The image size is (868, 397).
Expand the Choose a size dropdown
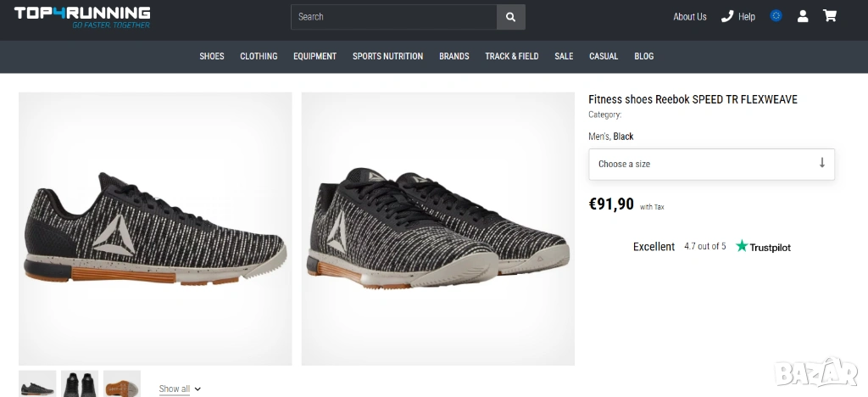(x=711, y=164)
